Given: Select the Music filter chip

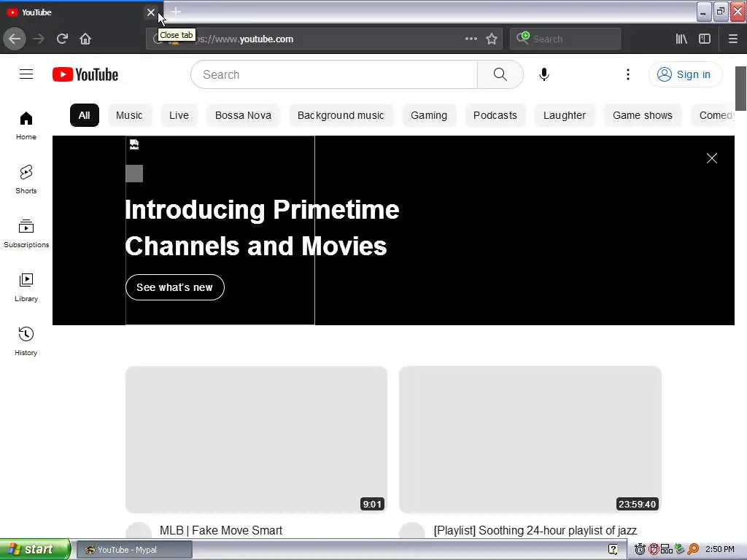Looking at the screenshot, I should (129, 115).
